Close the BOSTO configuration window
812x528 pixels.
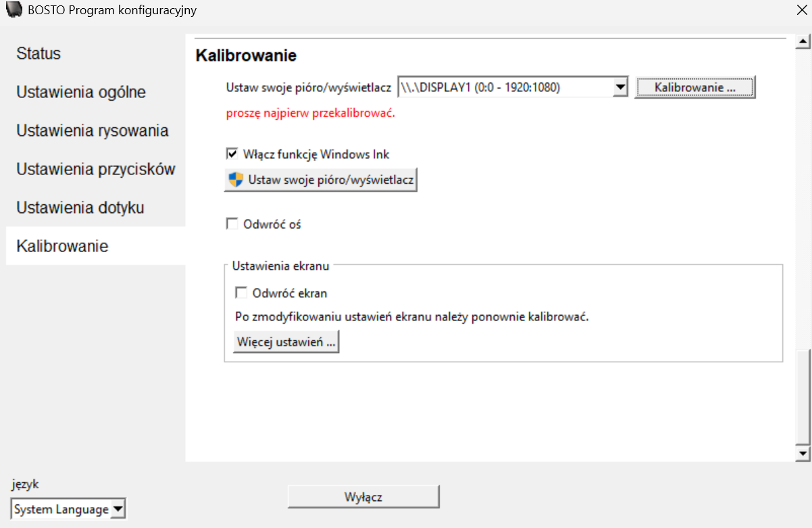pos(801,10)
